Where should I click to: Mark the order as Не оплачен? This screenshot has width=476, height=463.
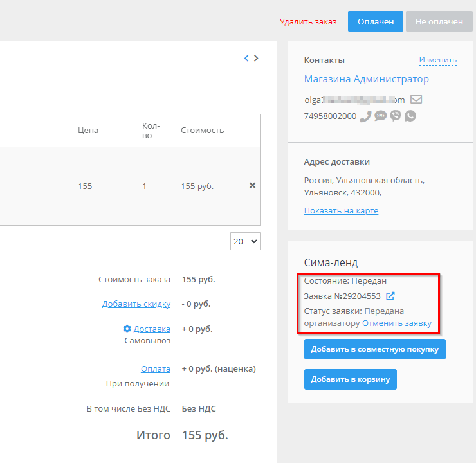point(439,21)
